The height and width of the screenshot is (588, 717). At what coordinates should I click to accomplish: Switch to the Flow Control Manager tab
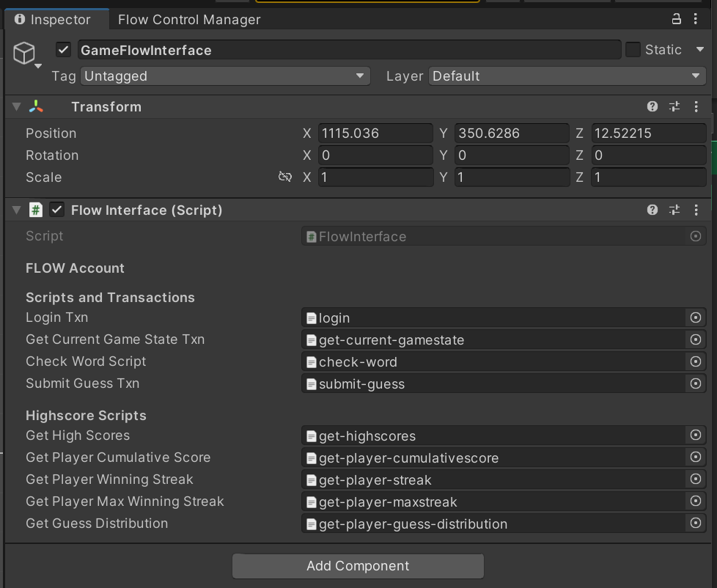point(188,20)
